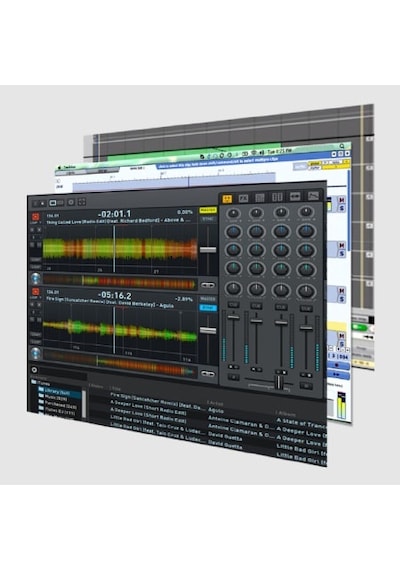Click the search icon above the library tree
Image resolution: width=400 pixels, height=570 pixels.
(x=34, y=370)
